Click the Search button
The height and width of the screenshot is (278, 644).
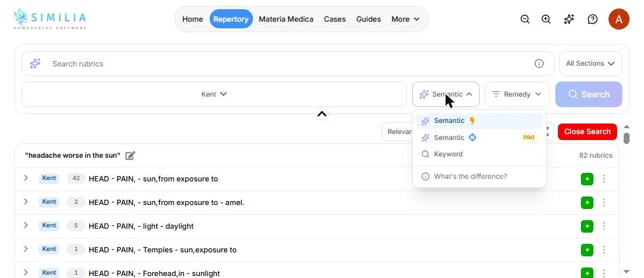tap(589, 95)
